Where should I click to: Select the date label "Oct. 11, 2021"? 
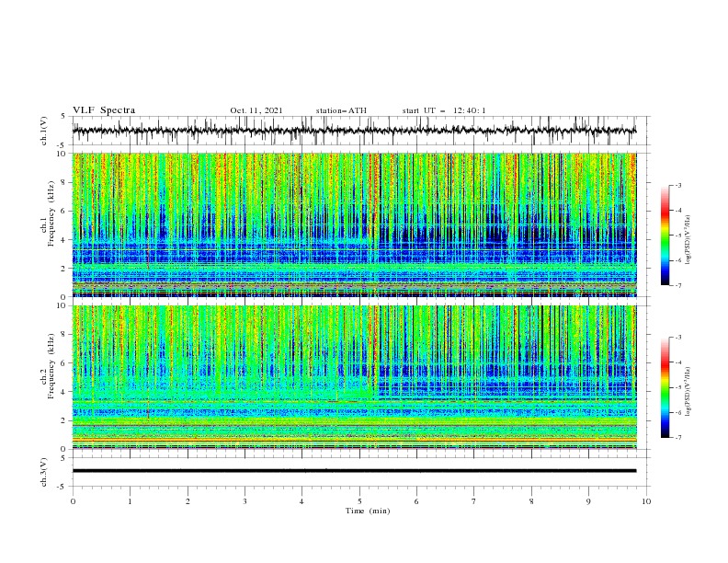click(x=256, y=110)
